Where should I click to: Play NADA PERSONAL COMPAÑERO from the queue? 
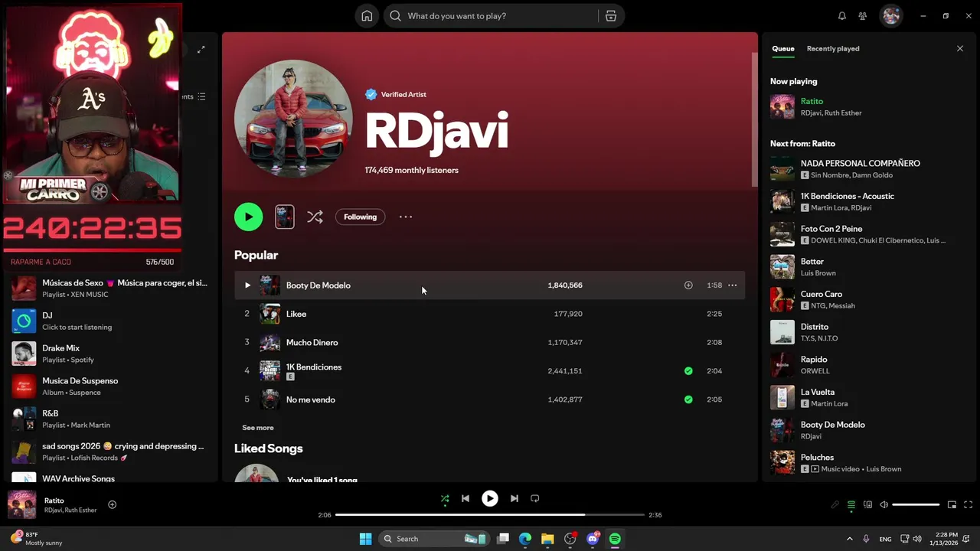868,169
